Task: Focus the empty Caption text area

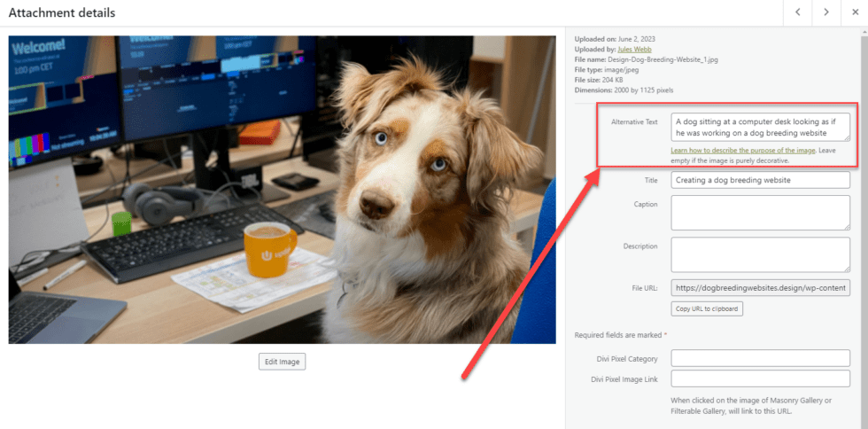Action: click(760, 213)
